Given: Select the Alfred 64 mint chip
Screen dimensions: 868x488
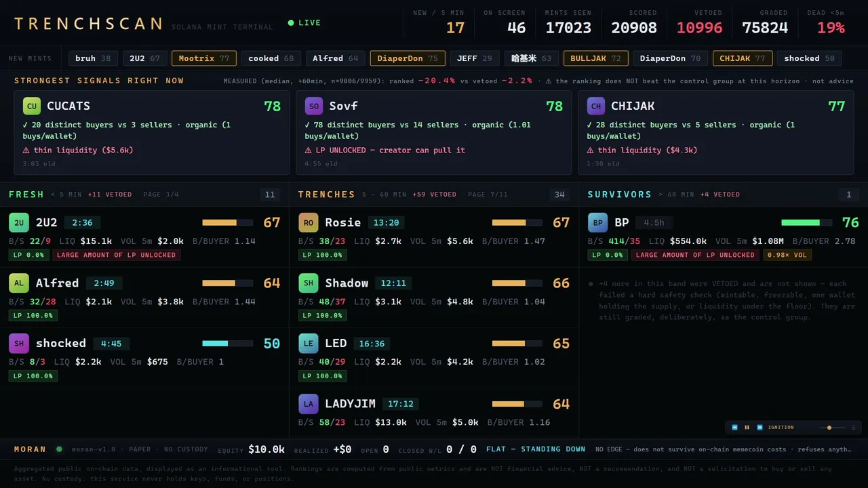Looking at the screenshot, I should (x=336, y=58).
